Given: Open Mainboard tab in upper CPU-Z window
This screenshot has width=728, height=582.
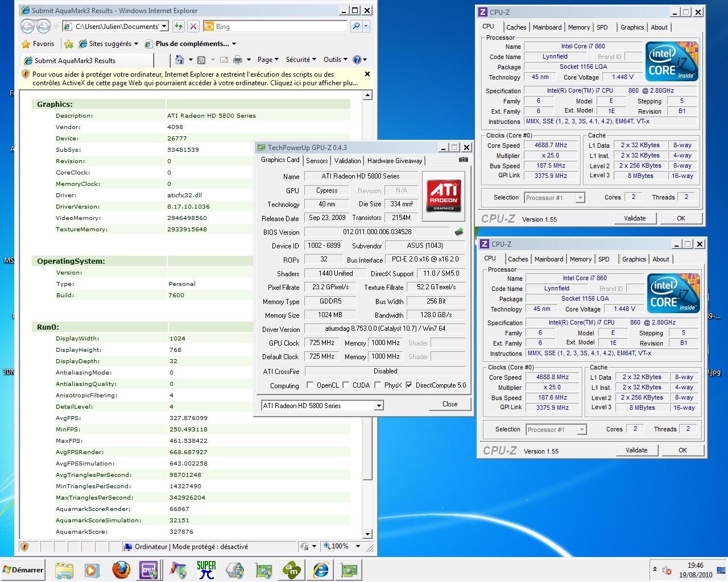Looking at the screenshot, I should coord(547,27).
